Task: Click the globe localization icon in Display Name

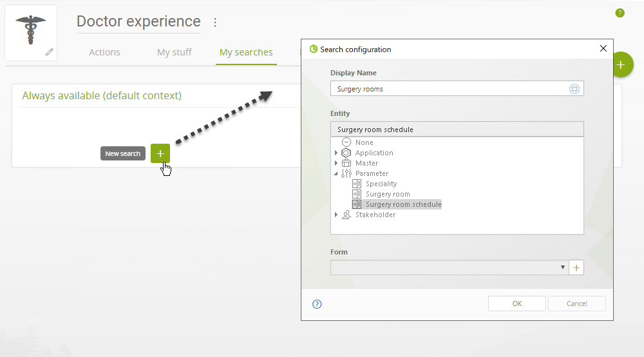Action: point(574,89)
